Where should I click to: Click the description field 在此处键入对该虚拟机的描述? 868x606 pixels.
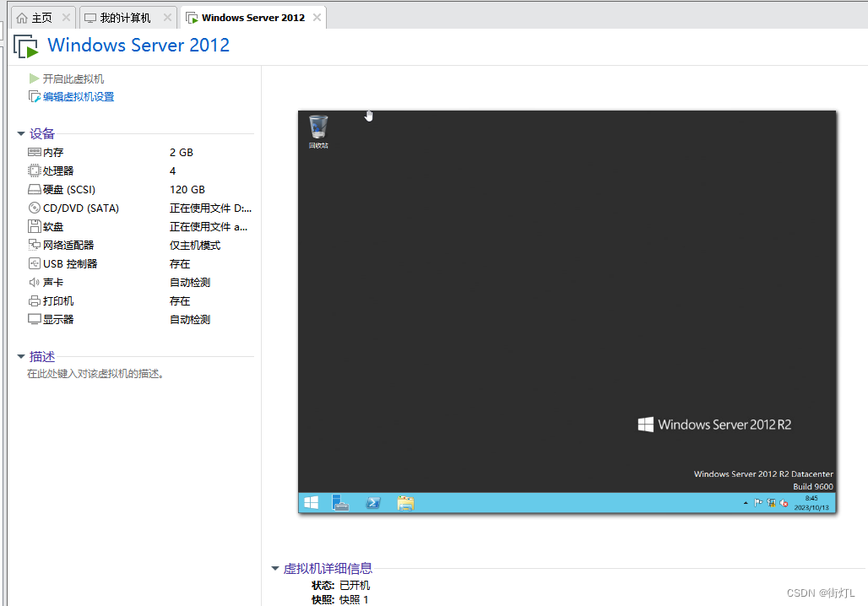click(95, 374)
